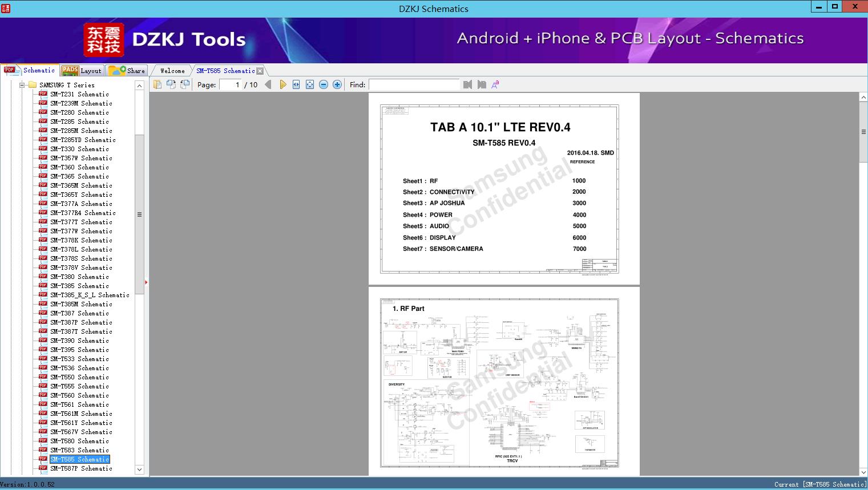The image size is (868, 490).
Task: Open SM-T378V Schematic in the tree
Action: tap(81, 268)
